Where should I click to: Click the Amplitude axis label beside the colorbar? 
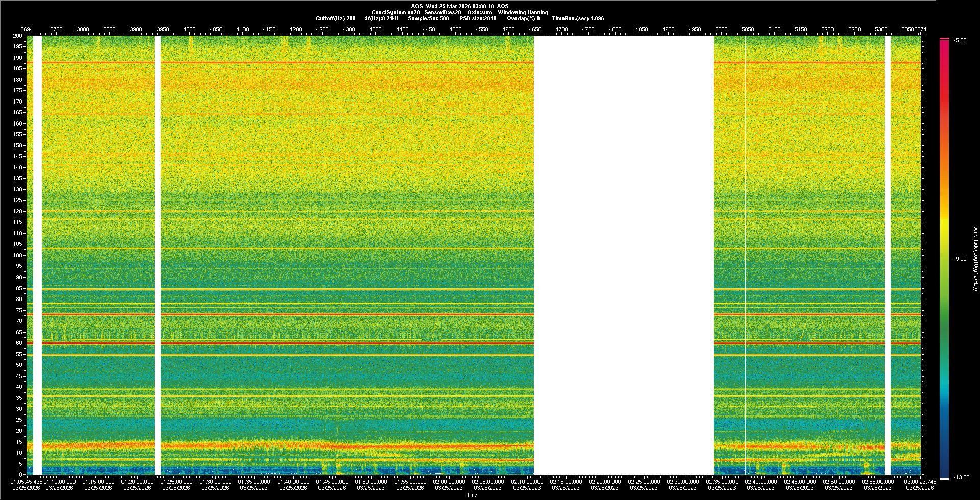(x=975, y=259)
